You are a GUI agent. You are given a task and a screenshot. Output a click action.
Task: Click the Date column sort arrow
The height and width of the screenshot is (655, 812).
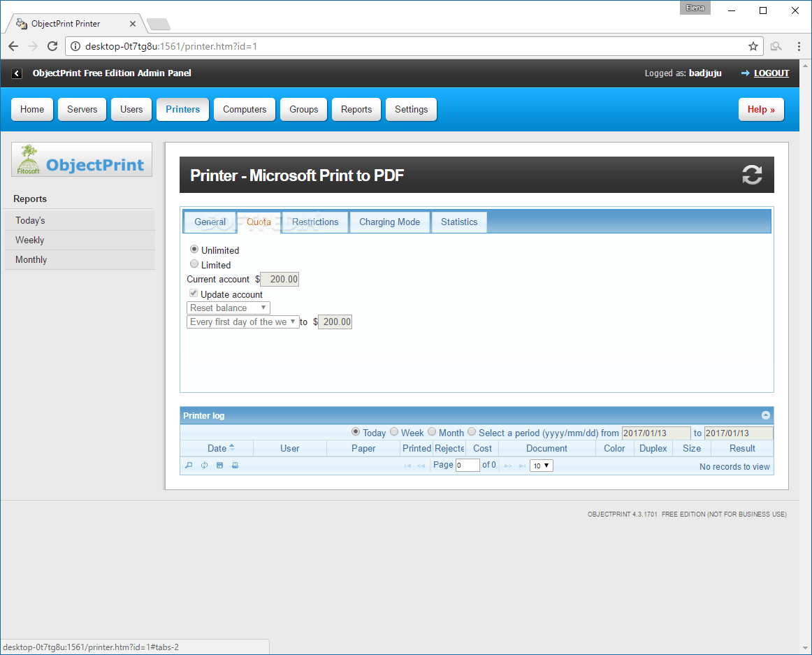[232, 447]
